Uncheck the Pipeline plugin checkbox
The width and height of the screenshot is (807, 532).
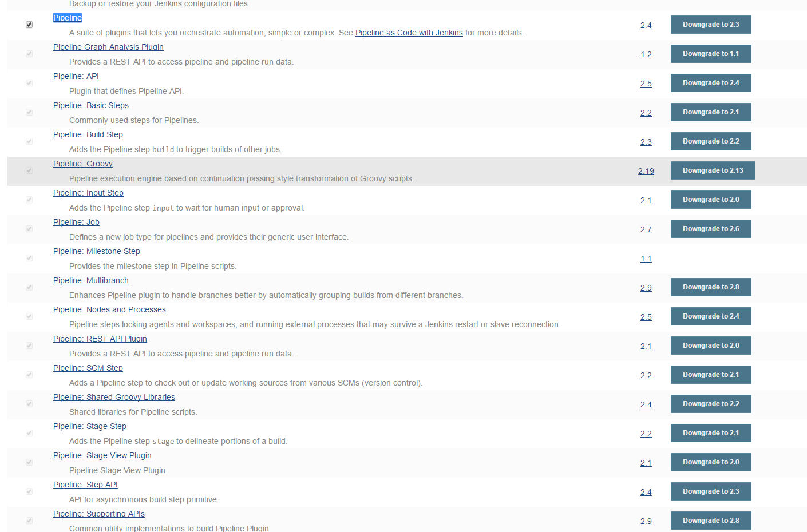point(29,25)
